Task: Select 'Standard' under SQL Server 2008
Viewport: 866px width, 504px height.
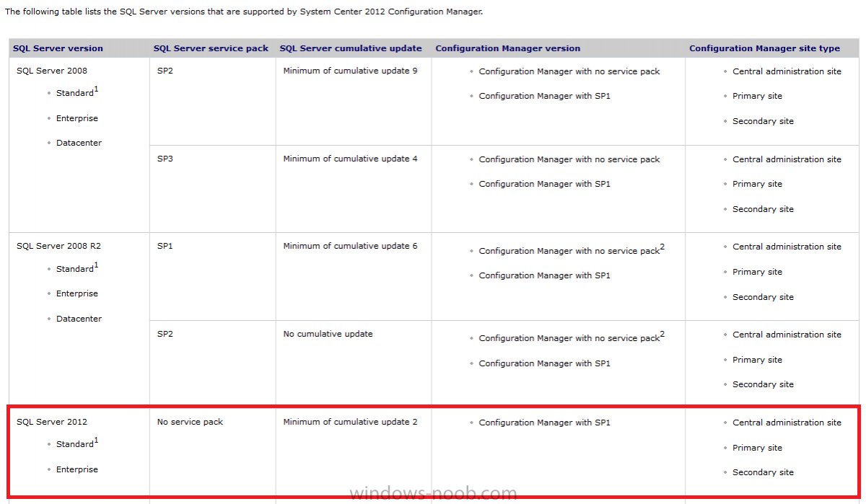Action: [75, 93]
